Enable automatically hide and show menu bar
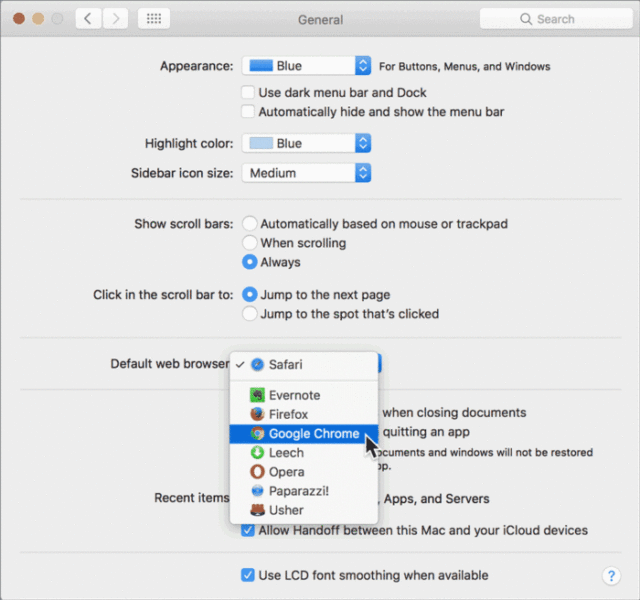 [248, 111]
